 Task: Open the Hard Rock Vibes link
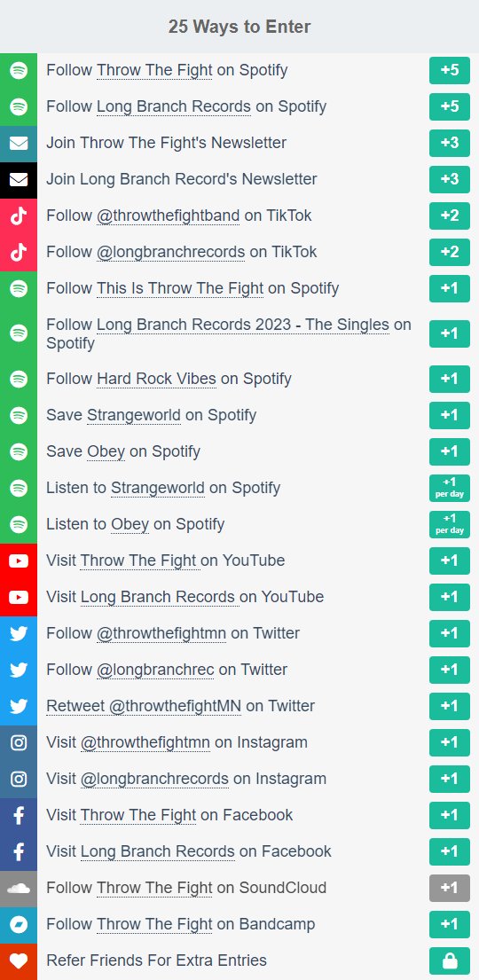156,379
